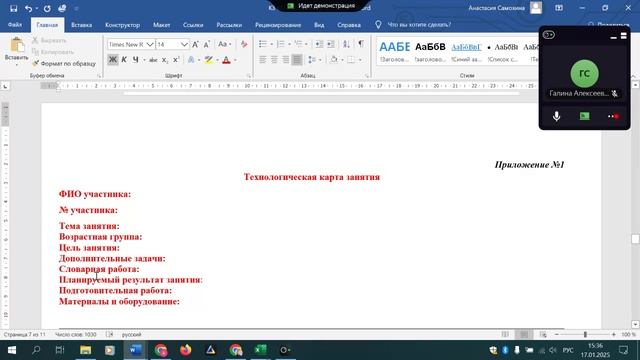Image resolution: width=640 pixels, height=360 pixels.
Task: Open the font name dropdown
Action: coord(150,44)
